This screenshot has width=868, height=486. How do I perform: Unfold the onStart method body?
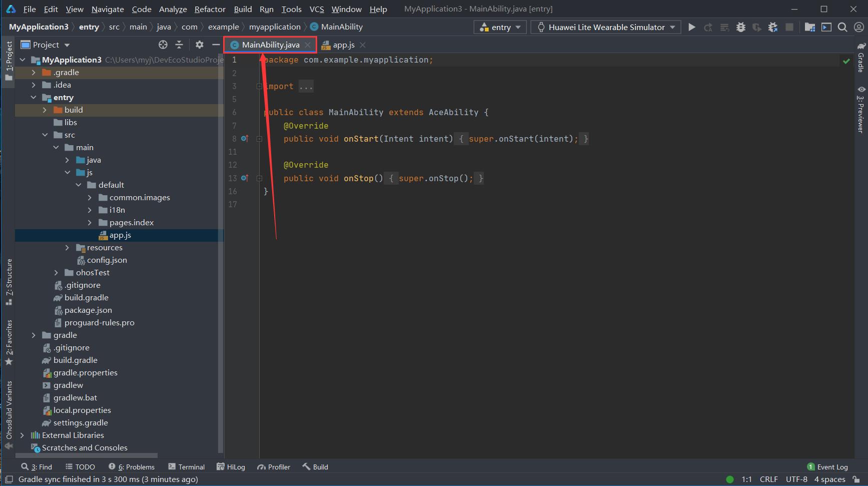tap(259, 139)
